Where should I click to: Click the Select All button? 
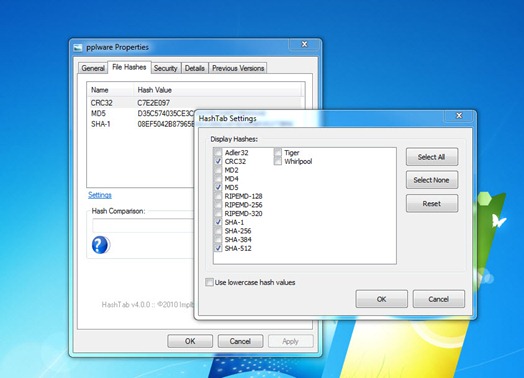click(x=432, y=157)
